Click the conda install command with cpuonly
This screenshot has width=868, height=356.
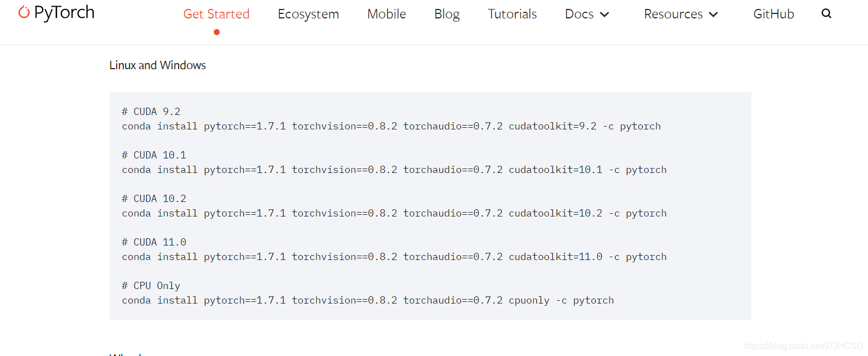pos(368,300)
